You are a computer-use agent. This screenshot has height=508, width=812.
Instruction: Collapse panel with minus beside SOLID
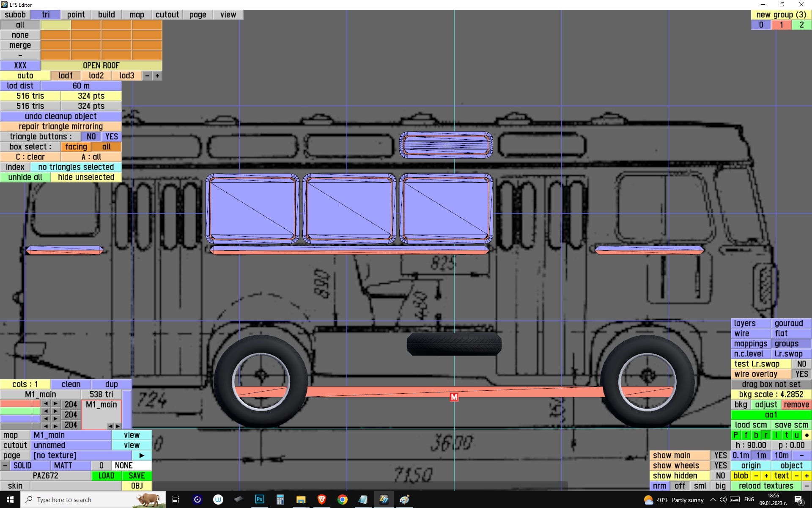(5, 466)
